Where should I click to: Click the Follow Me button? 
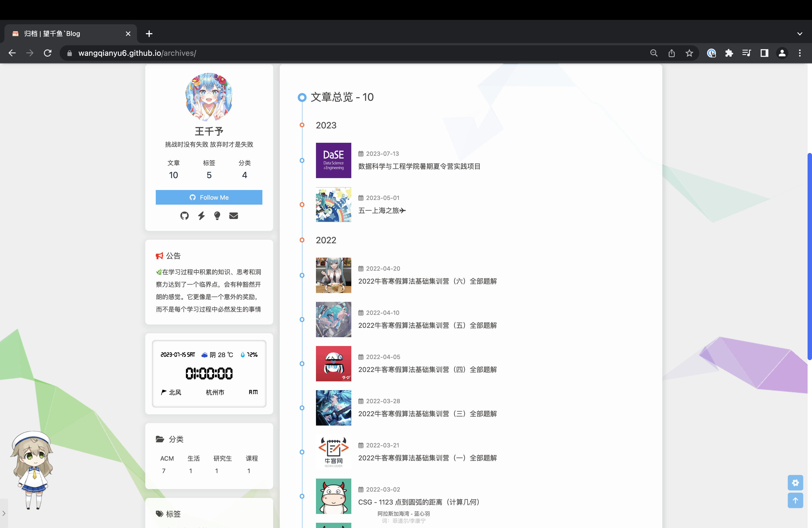click(x=209, y=197)
